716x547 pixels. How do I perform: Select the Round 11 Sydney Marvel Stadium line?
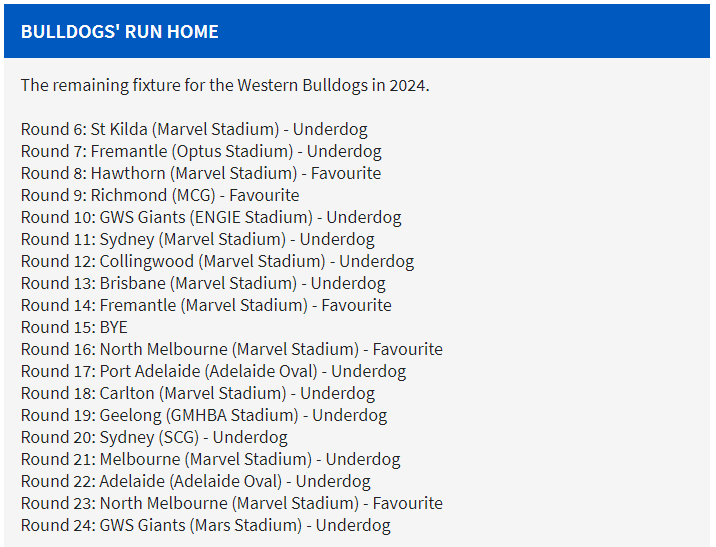pyautogui.click(x=198, y=239)
